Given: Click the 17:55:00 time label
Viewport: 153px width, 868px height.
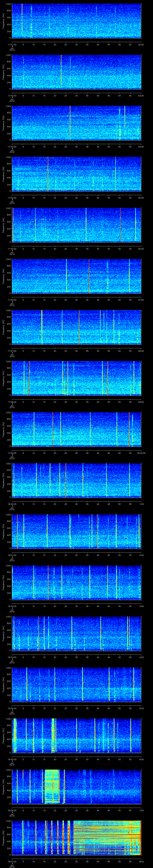Looking at the screenshot, I should coord(12,249).
